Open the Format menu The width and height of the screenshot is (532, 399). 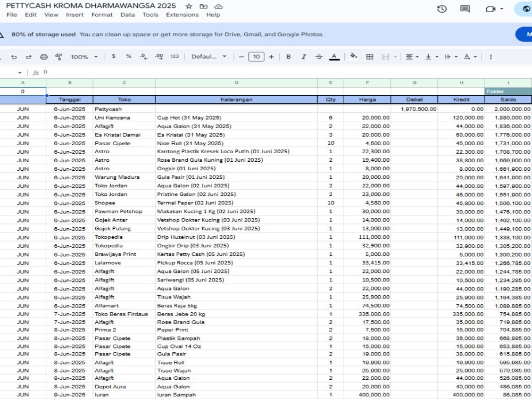(102, 14)
